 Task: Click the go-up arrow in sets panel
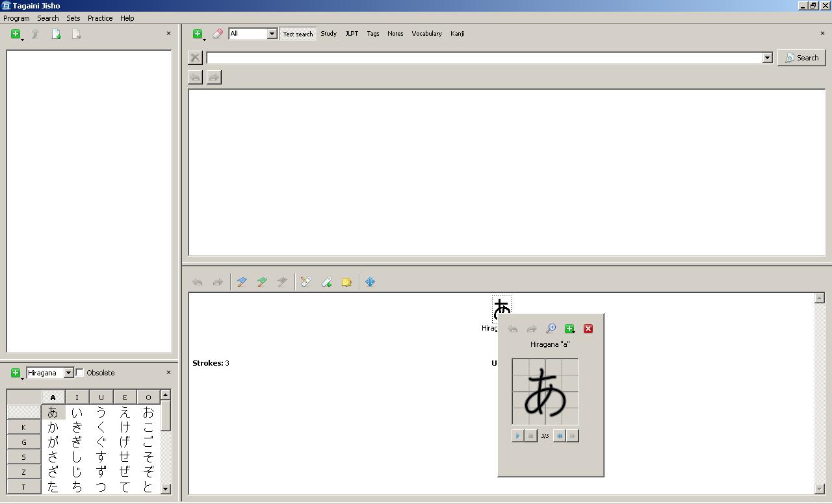[x=36, y=34]
